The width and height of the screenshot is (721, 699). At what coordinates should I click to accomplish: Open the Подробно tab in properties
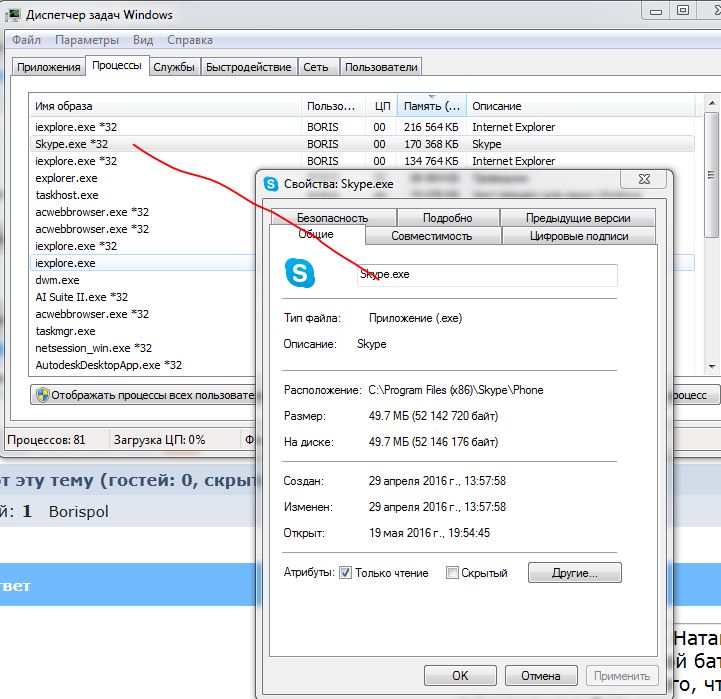point(448,218)
